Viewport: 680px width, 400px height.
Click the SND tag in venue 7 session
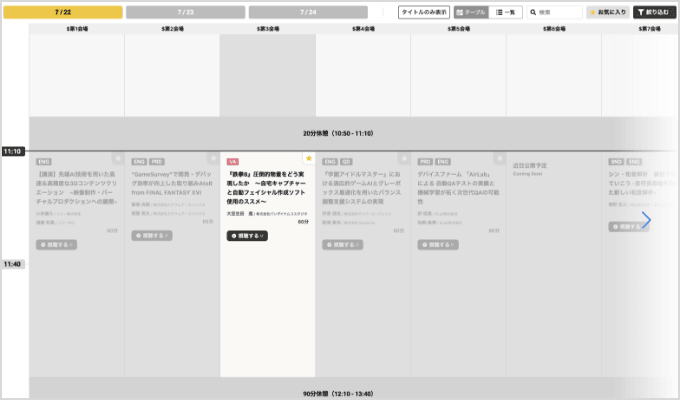[x=616, y=162]
